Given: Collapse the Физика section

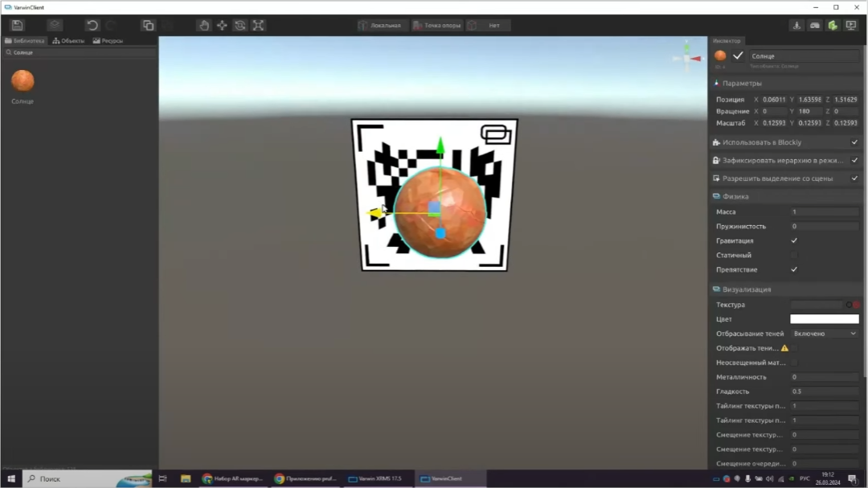Looking at the screenshot, I should [x=735, y=196].
